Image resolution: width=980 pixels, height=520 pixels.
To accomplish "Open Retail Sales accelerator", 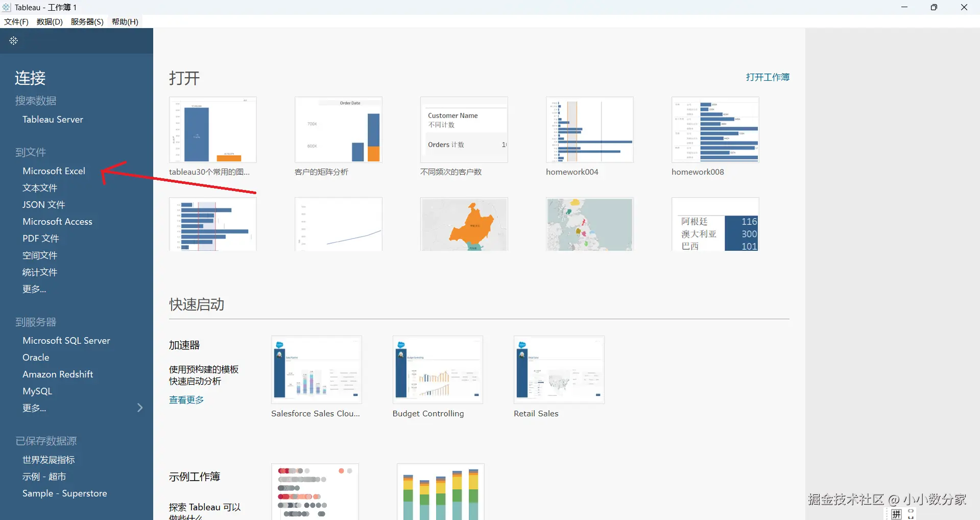I will (559, 370).
